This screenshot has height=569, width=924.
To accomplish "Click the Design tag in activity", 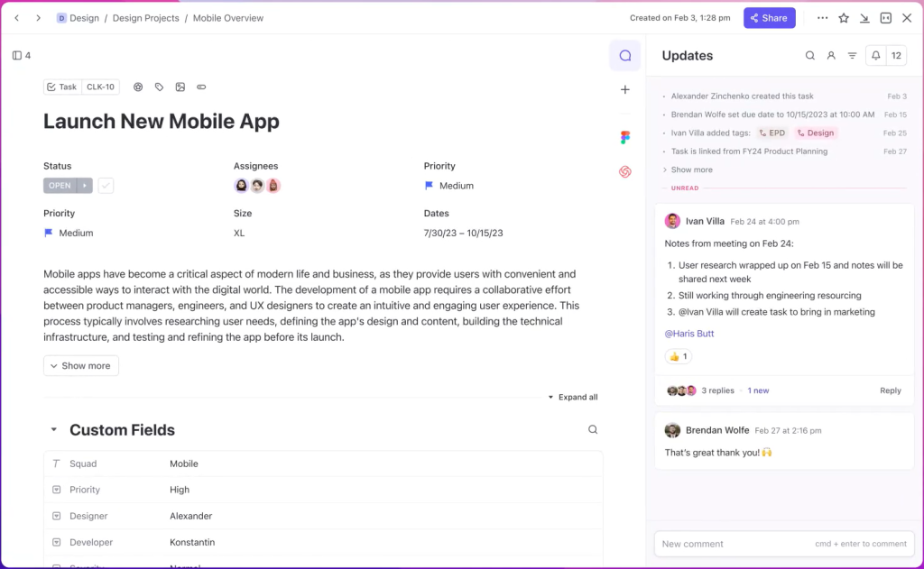I will pos(816,133).
